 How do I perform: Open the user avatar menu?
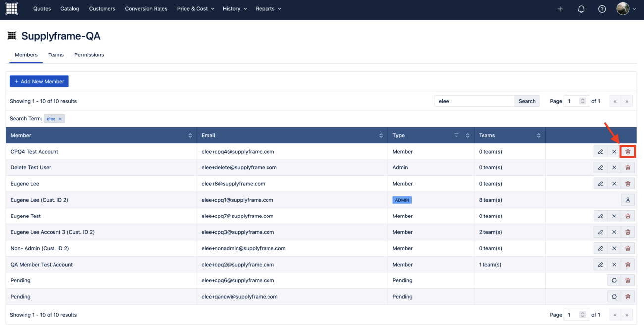(626, 9)
